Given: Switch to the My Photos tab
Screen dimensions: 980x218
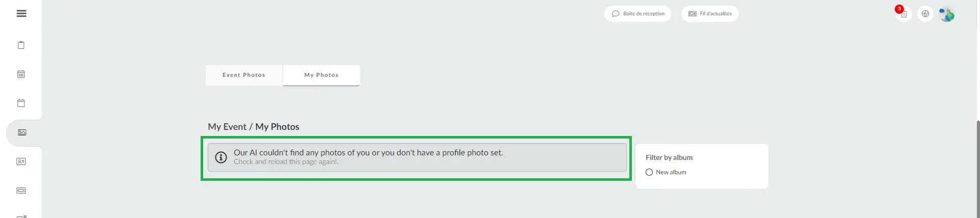Looking at the screenshot, I should pyautogui.click(x=322, y=75).
